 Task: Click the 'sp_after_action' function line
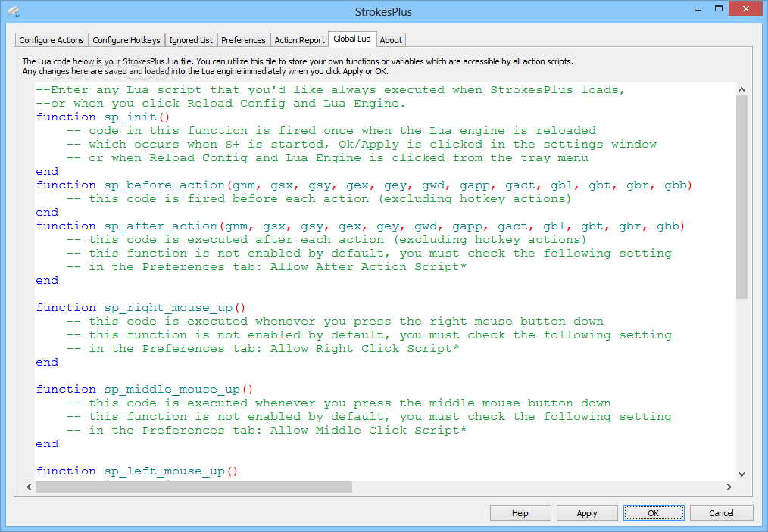[361, 226]
